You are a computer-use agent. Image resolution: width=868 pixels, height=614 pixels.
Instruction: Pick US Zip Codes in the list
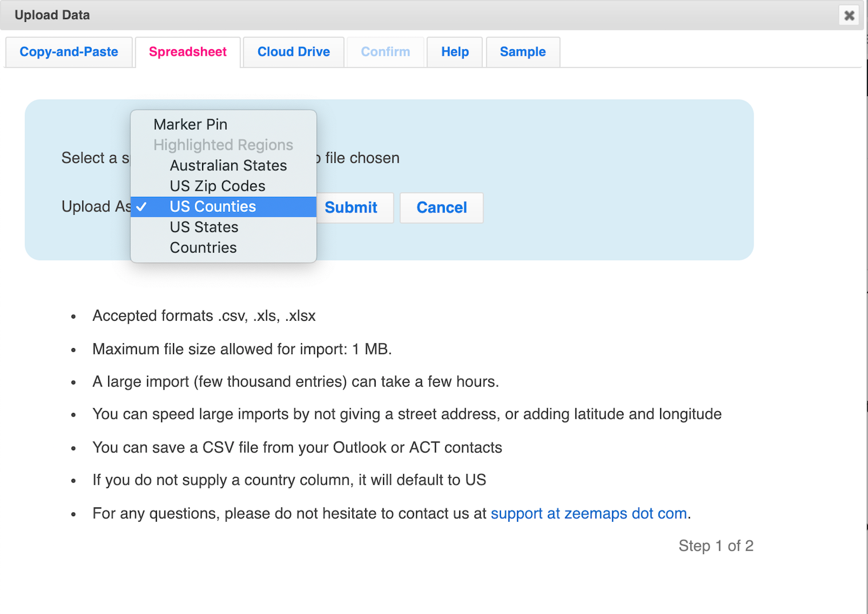(217, 186)
